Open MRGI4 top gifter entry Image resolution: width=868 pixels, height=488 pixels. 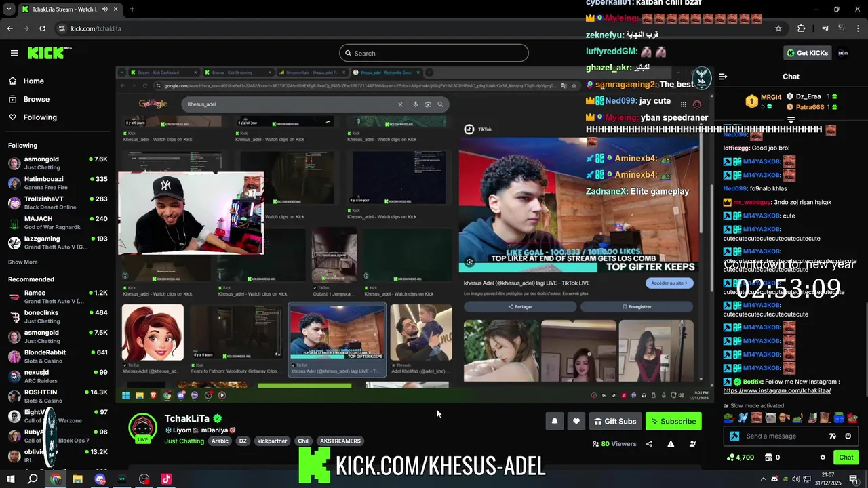764,101
